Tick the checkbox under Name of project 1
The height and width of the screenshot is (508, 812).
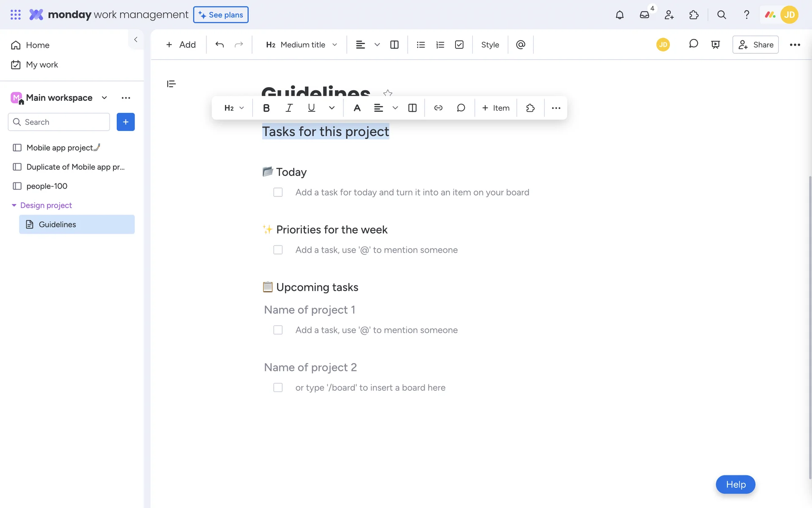278,330
